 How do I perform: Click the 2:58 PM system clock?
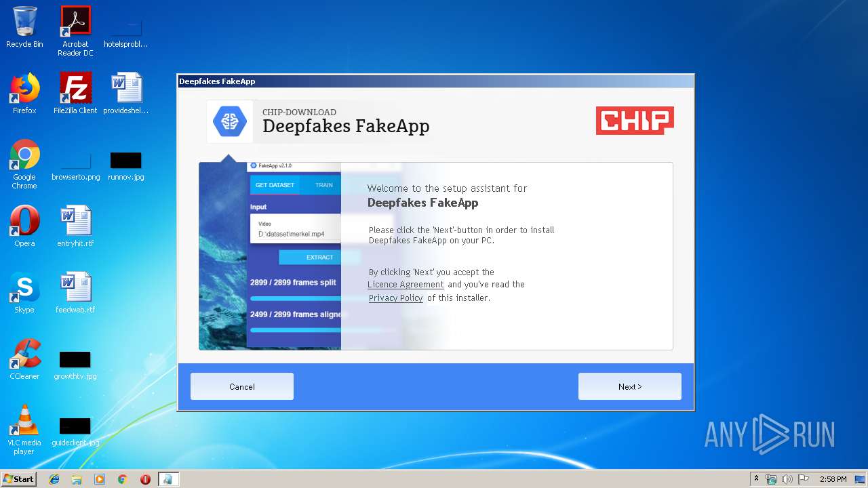[833, 479]
